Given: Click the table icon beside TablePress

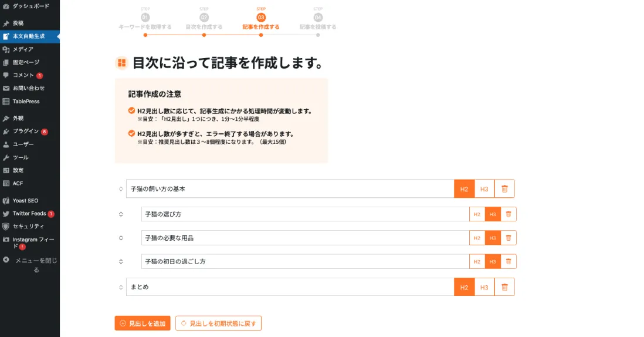Looking at the screenshot, I should (x=6, y=102).
